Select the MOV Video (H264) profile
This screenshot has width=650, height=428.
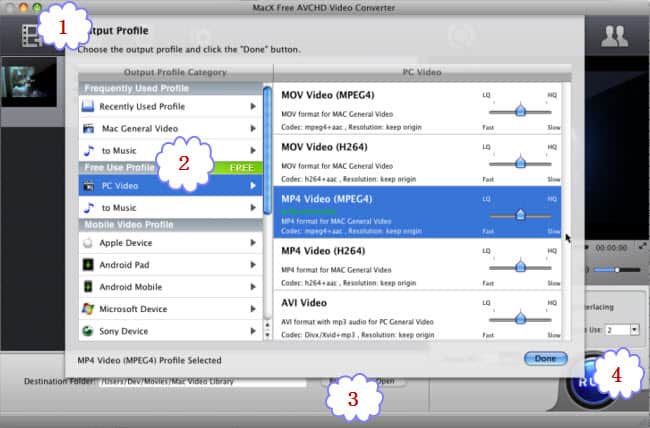pyautogui.click(x=417, y=160)
